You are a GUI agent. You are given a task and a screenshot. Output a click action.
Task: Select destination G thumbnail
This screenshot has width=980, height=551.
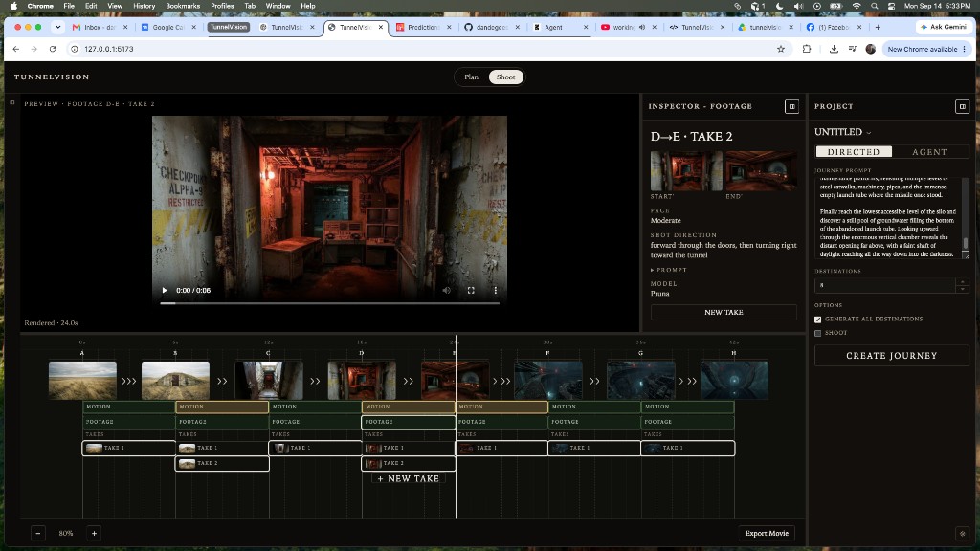click(641, 380)
